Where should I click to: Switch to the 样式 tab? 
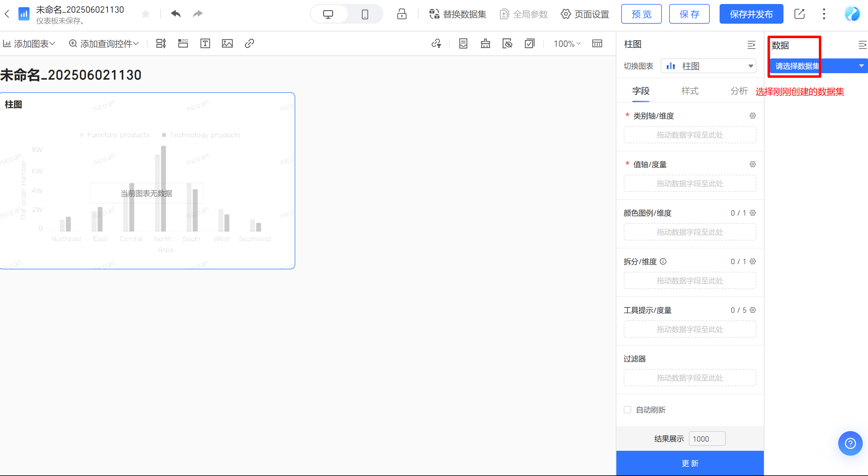tap(690, 91)
